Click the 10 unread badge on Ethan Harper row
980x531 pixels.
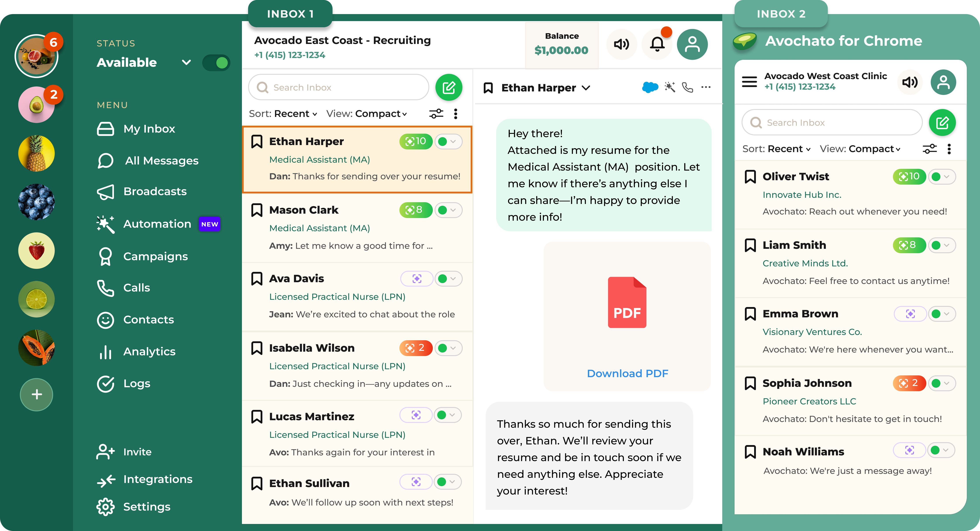(415, 141)
